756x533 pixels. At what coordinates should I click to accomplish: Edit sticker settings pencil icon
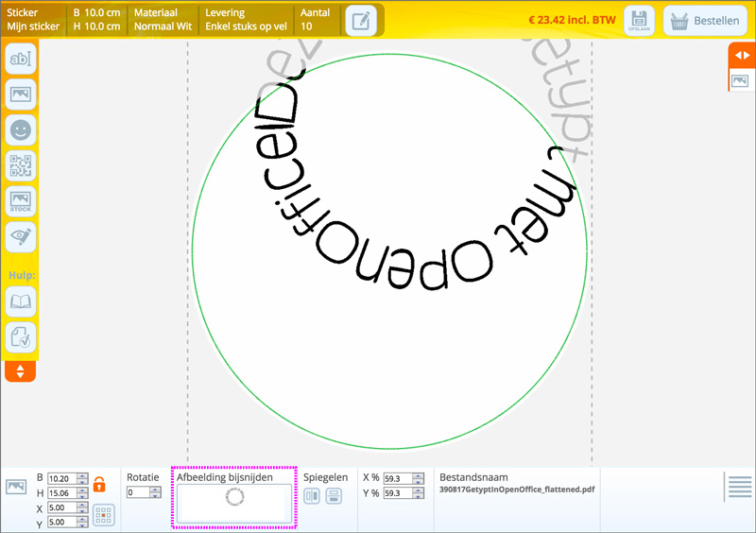(x=361, y=21)
